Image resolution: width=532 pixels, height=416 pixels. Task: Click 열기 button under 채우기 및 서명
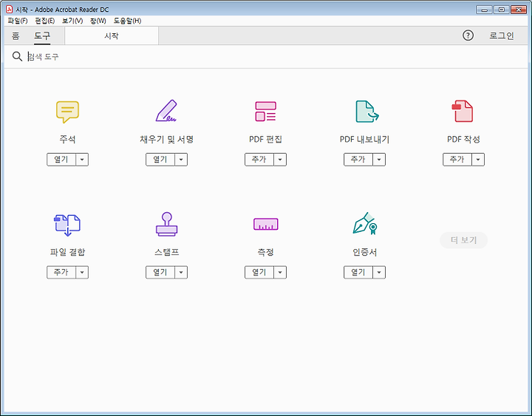click(x=160, y=160)
